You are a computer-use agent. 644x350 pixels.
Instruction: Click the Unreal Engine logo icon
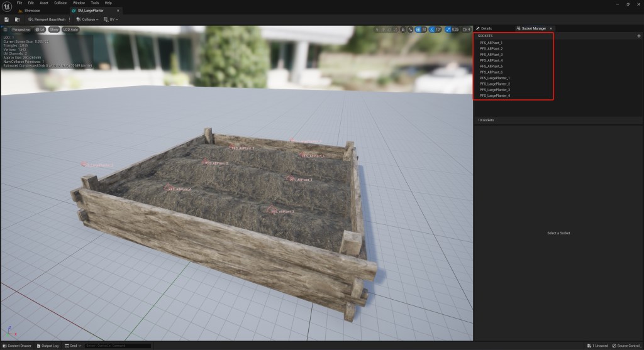[7, 7]
